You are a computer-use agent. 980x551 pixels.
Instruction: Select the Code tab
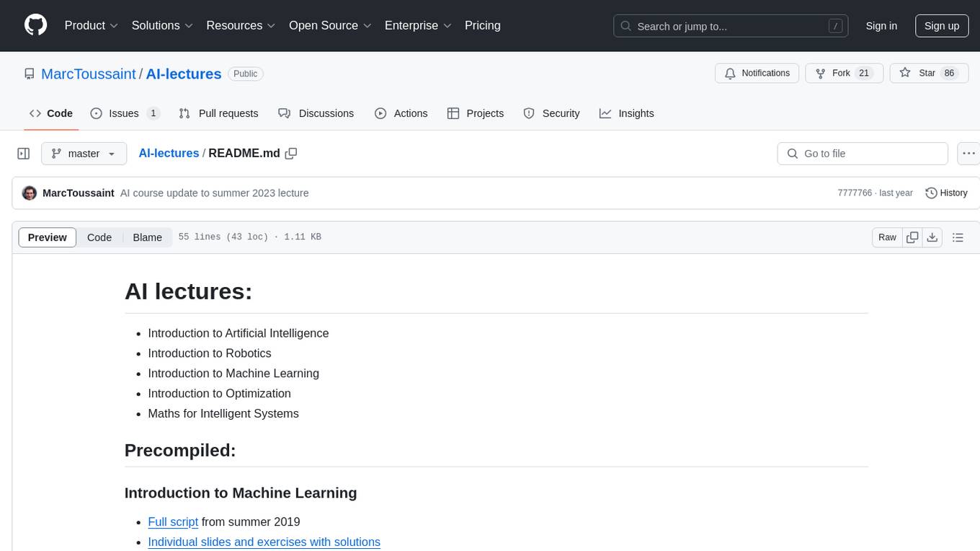(x=51, y=113)
